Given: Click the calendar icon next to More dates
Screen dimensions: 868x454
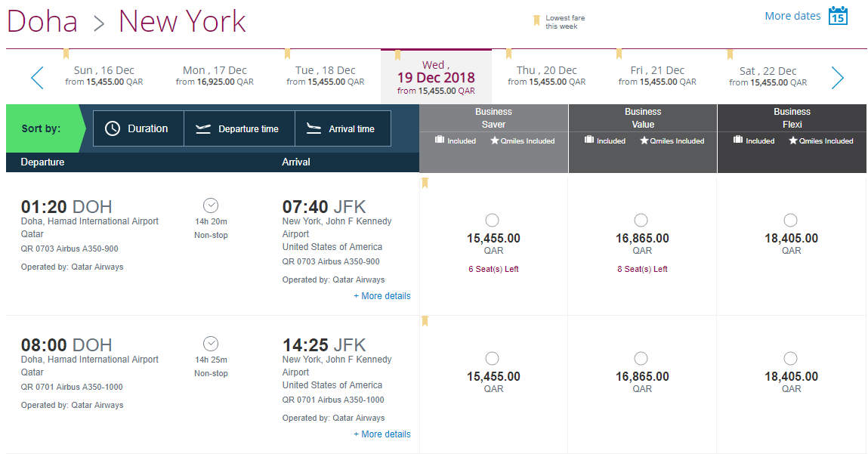Looking at the screenshot, I should coord(838,16).
